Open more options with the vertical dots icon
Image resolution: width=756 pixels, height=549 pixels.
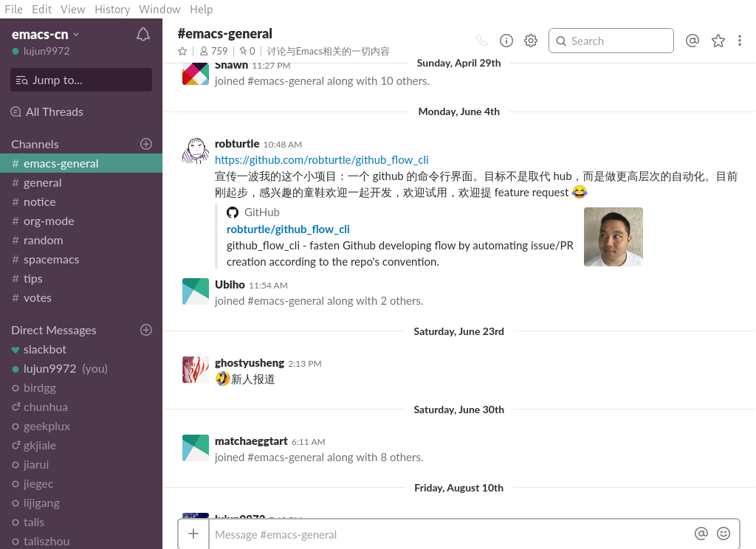pos(740,41)
